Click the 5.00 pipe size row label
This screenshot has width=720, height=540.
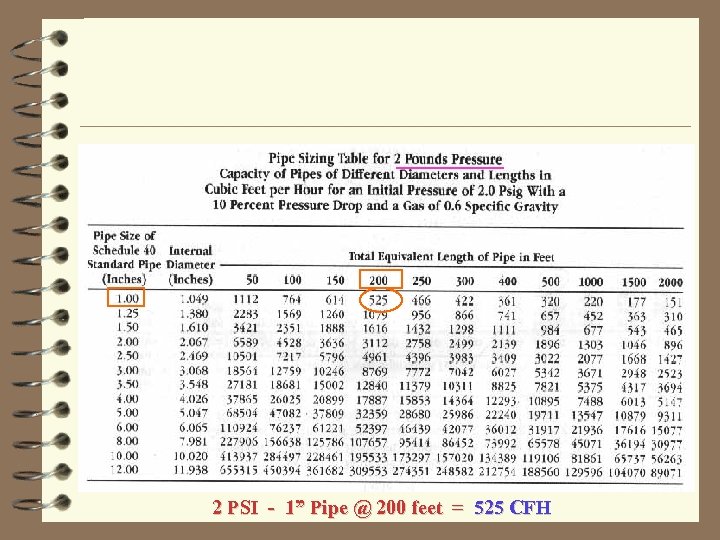tap(128, 412)
